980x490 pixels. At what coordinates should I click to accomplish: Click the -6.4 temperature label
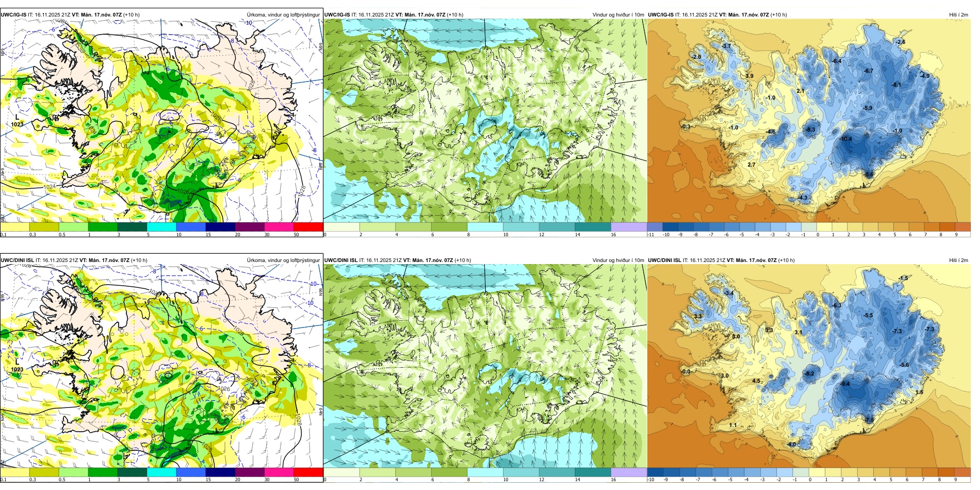(x=837, y=61)
